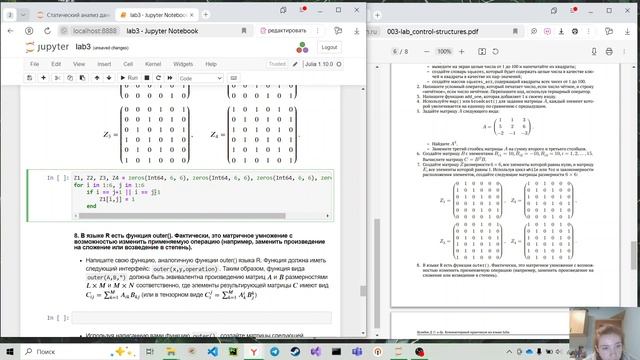Open Microsoft Teams from the taskbar
This screenshot has height=360, width=640.
click(x=357, y=351)
